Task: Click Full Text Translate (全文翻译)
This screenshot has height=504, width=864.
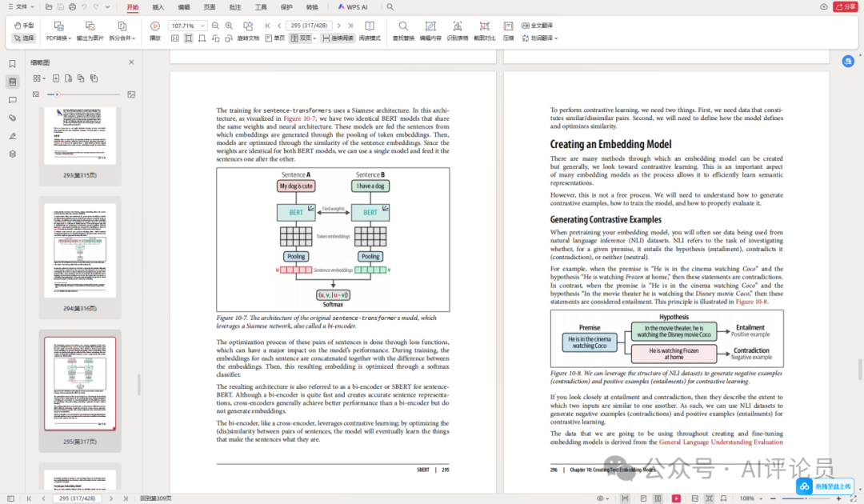Action: (538, 26)
